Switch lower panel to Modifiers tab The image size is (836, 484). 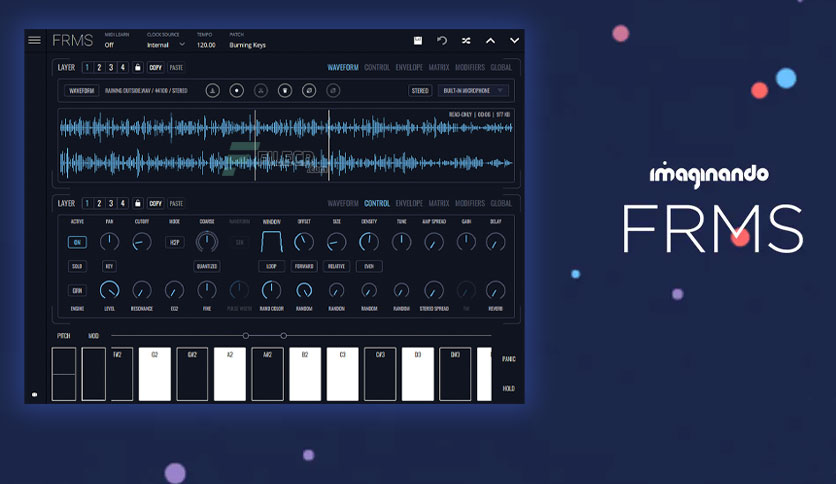coord(470,203)
